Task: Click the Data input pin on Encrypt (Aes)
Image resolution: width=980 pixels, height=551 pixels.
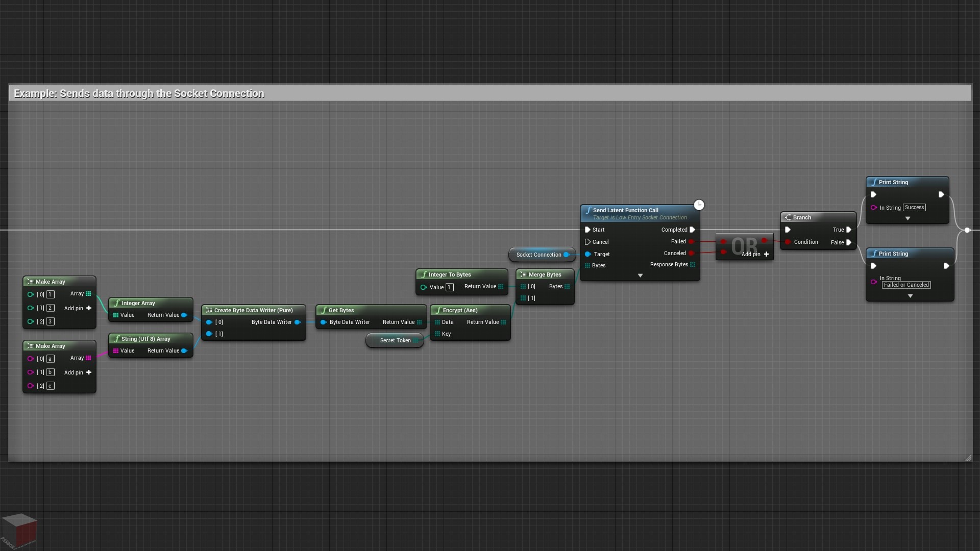Action: pos(437,322)
